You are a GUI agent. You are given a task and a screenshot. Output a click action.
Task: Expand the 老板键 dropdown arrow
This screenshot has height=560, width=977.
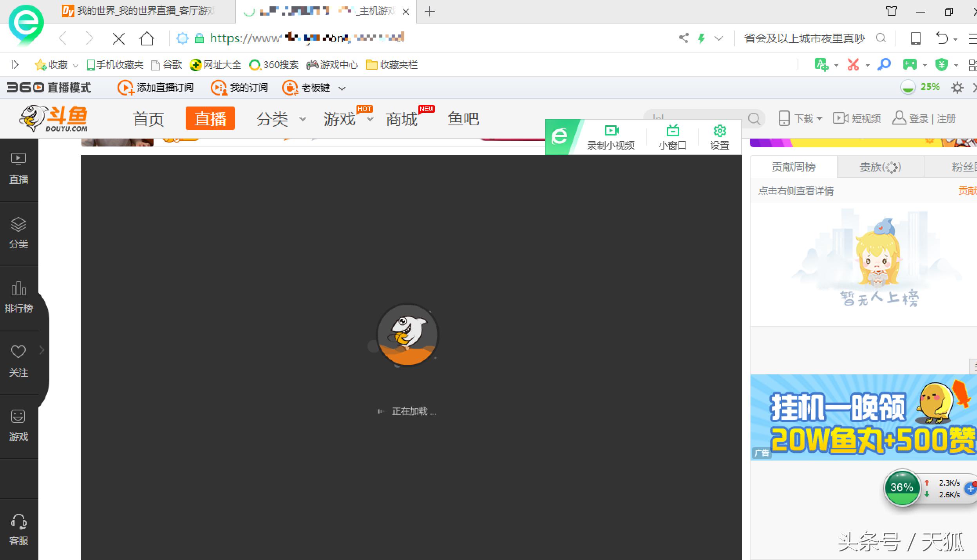pyautogui.click(x=342, y=88)
